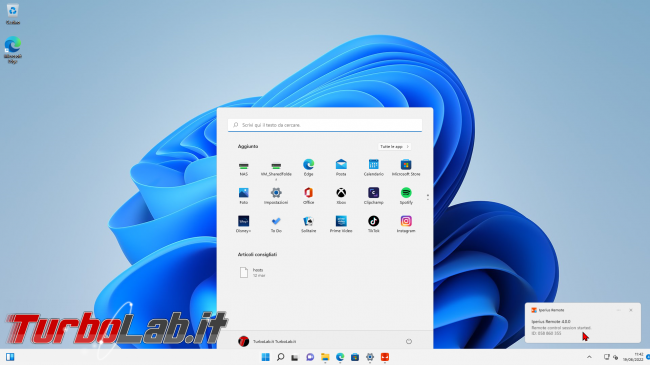Open Impostazioni from the Start menu pinned apps
The height and width of the screenshot is (365, 650).
click(276, 196)
